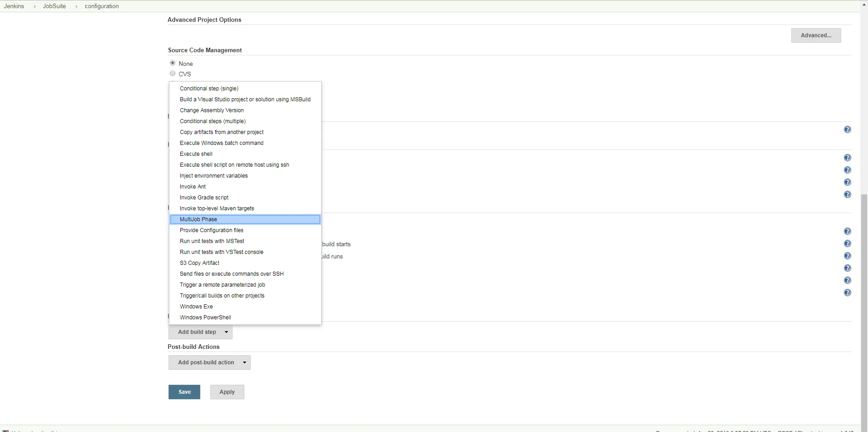This screenshot has width=868, height=432.
Task: Click the Advanced... button
Action: 816,35
